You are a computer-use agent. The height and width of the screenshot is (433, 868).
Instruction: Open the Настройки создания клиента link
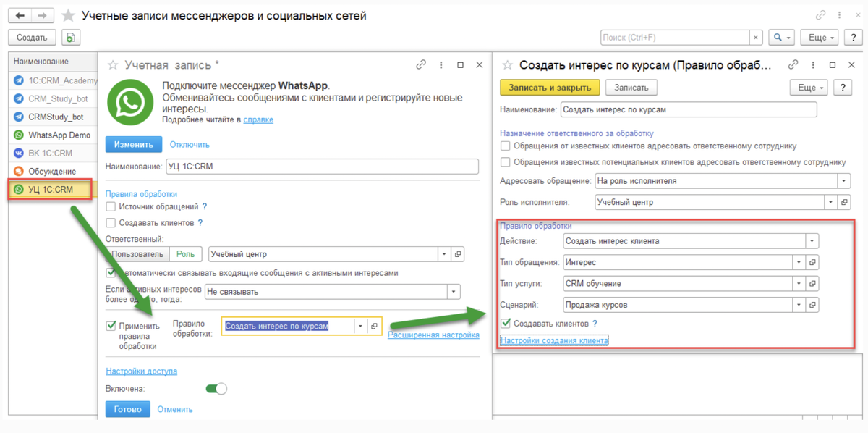(x=554, y=340)
